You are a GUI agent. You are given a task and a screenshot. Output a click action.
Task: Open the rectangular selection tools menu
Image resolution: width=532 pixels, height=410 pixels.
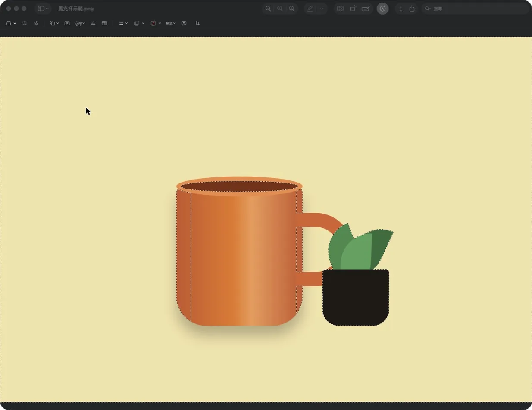(11, 23)
